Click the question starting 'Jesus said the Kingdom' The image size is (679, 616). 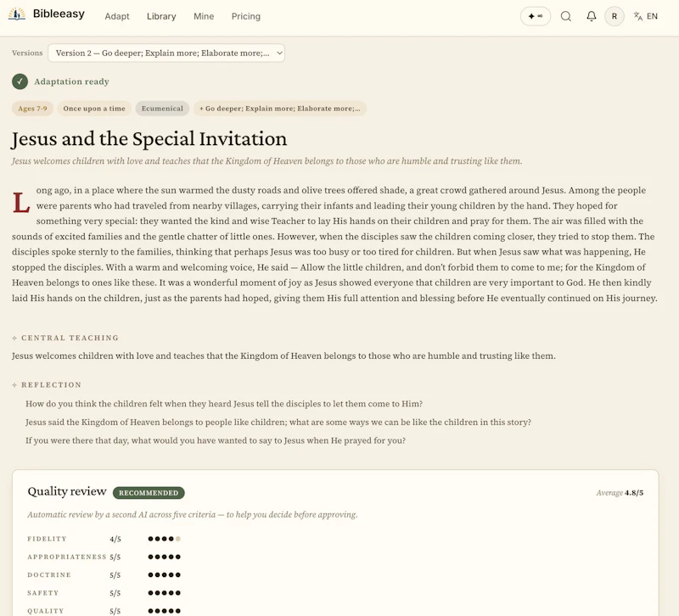click(x=278, y=422)
